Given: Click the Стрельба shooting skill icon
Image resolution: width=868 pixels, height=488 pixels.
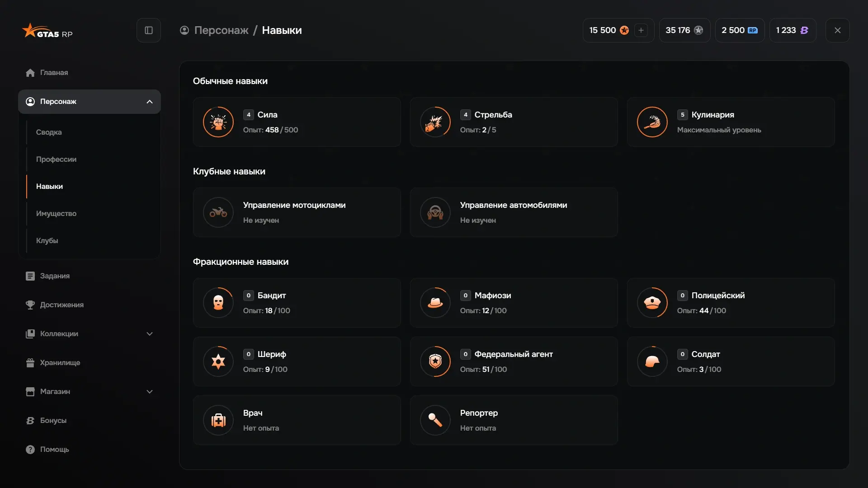Looking at the screenshot, I should (x=435, y=122).
